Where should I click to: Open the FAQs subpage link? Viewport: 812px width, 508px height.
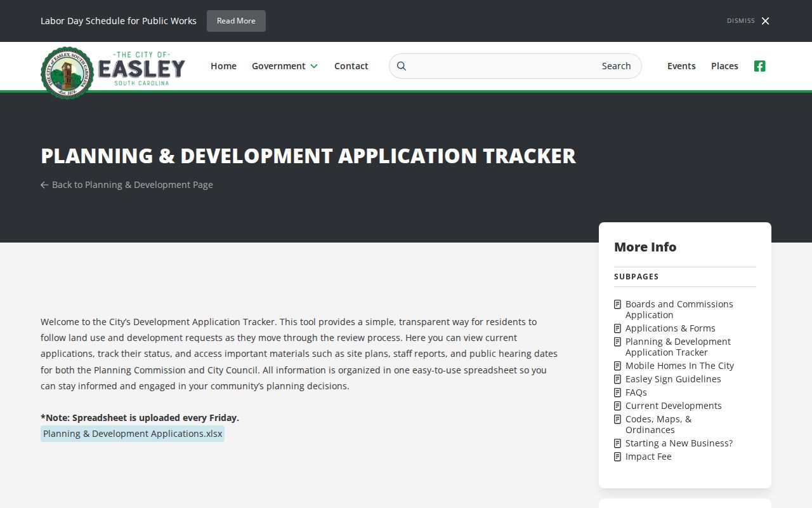pyautogui.click(x=636, y=392)
